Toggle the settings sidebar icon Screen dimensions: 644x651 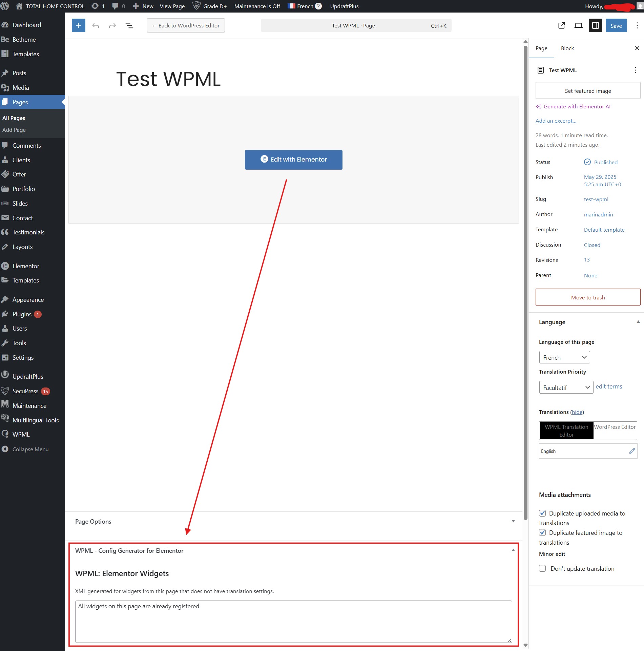pos(596,25)
